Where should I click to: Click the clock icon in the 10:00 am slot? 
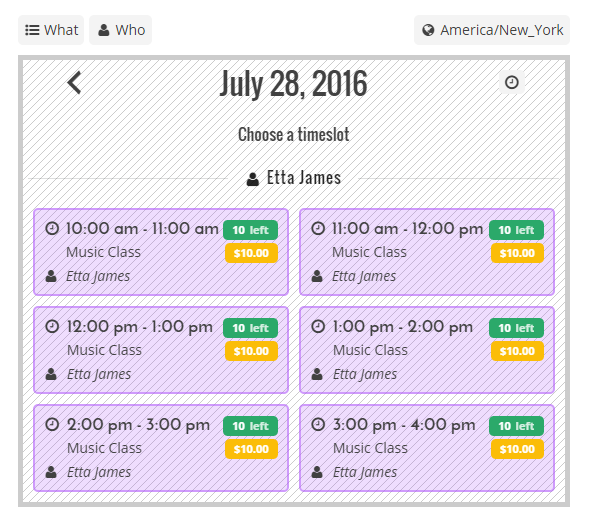52,228
